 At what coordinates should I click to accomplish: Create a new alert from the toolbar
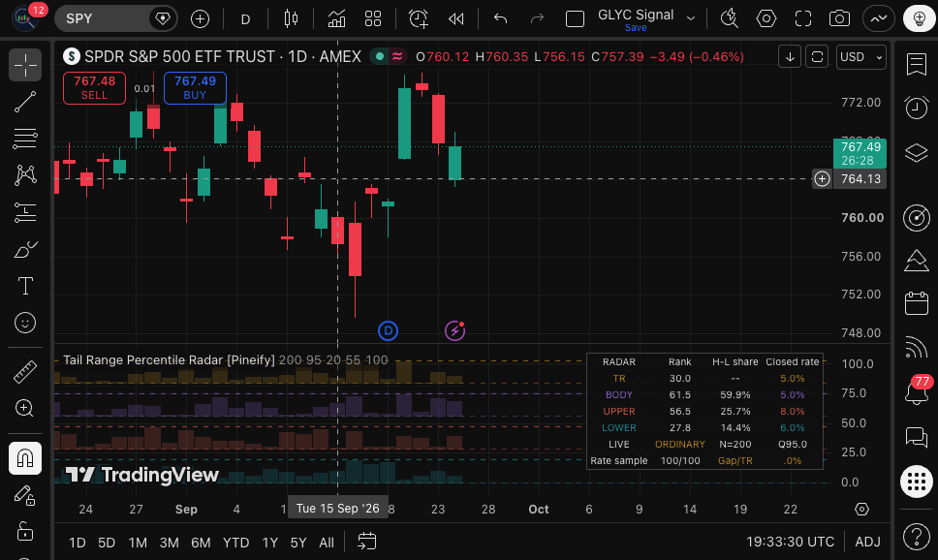[x=419, y=19]
